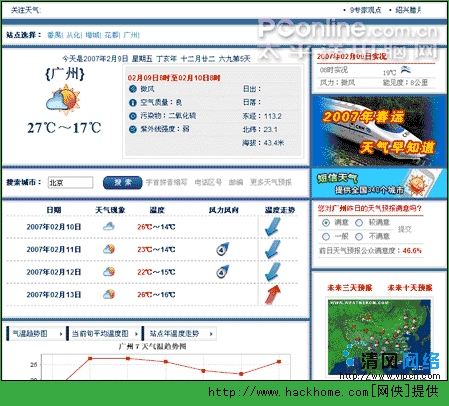The width and height of the screenshot is (449, 406).
Task: Click the 搜索城市 input field
Action: (70, 183)
